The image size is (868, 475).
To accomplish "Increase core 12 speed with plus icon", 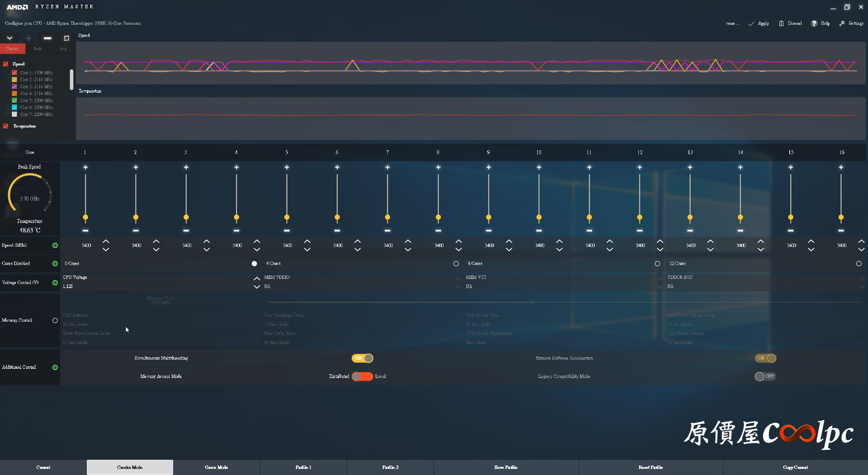I will 639,167.
